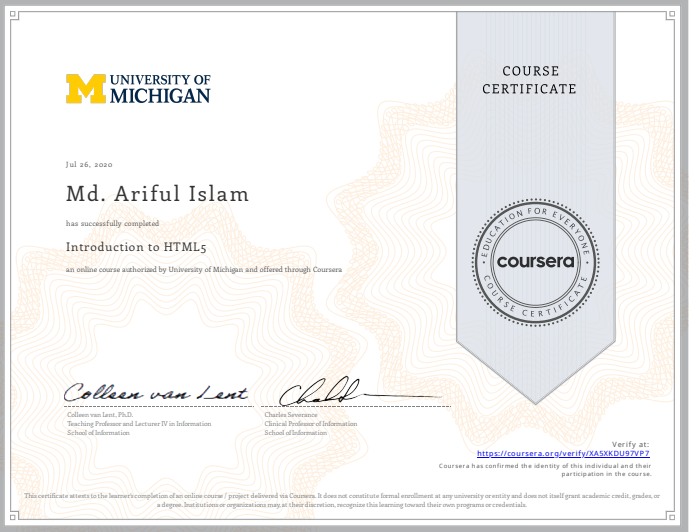Click 'School of Information' under Colleen van Lent
Viewport: 689px width, 532px height.
coord(98,433)
